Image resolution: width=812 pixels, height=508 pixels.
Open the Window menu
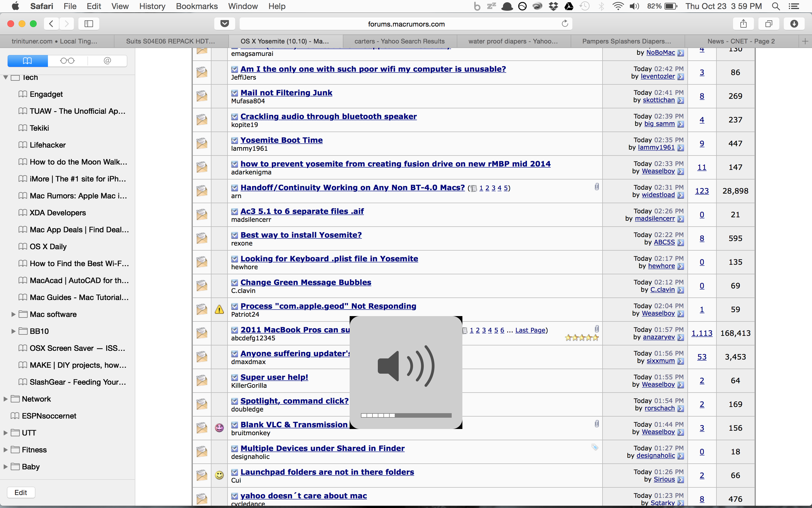coord(242,6)
